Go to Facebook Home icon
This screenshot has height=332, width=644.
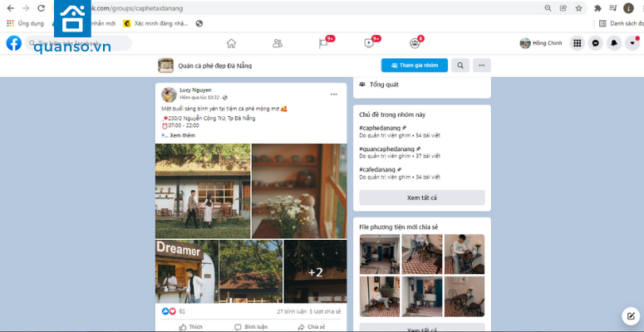(231, 43)
